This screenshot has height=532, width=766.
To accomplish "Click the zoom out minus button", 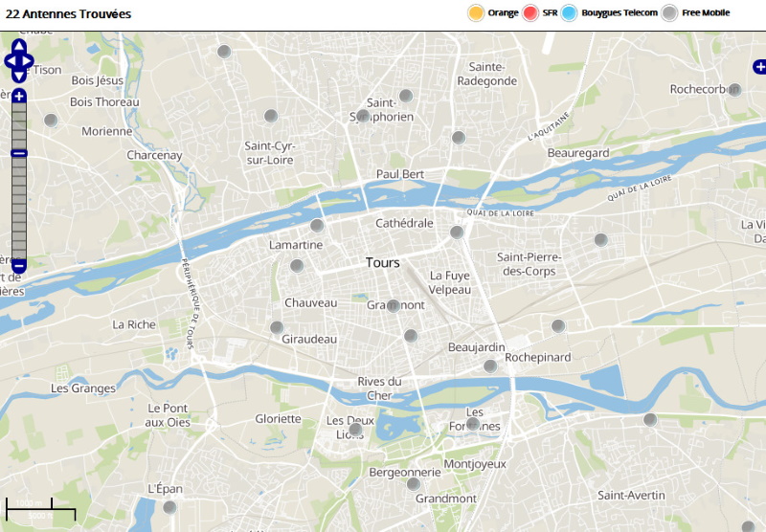I will [x=19, y=265].
